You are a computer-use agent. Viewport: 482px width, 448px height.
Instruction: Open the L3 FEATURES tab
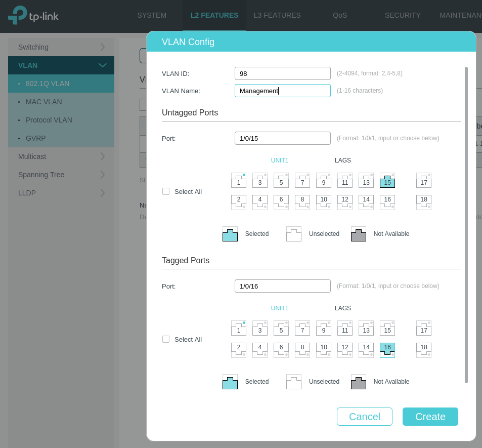[x=277, y=15]
